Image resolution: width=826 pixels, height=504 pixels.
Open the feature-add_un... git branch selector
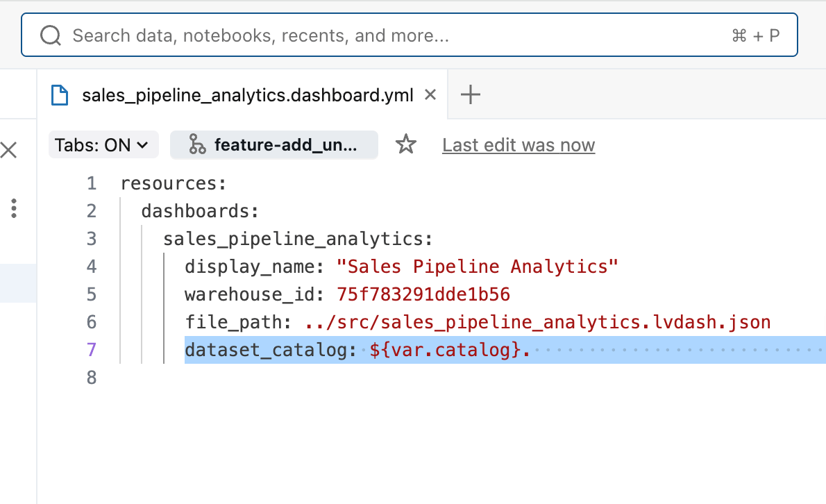[274, 145]
